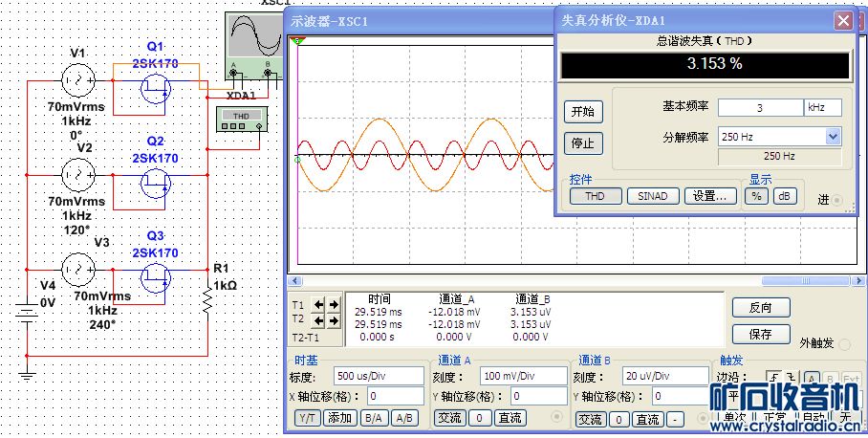868x438 pixels.
Task: Click channel B scale field 20 uV/Div
Action: pos(665,376)
